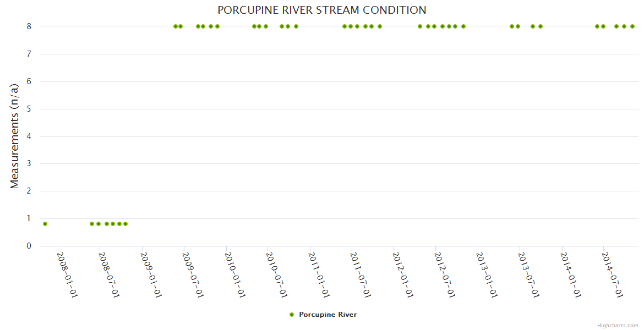The height and width of the screenshot is (330, 644).
Task: Click the rightmost data point on the chart
Action: (632, 26)
